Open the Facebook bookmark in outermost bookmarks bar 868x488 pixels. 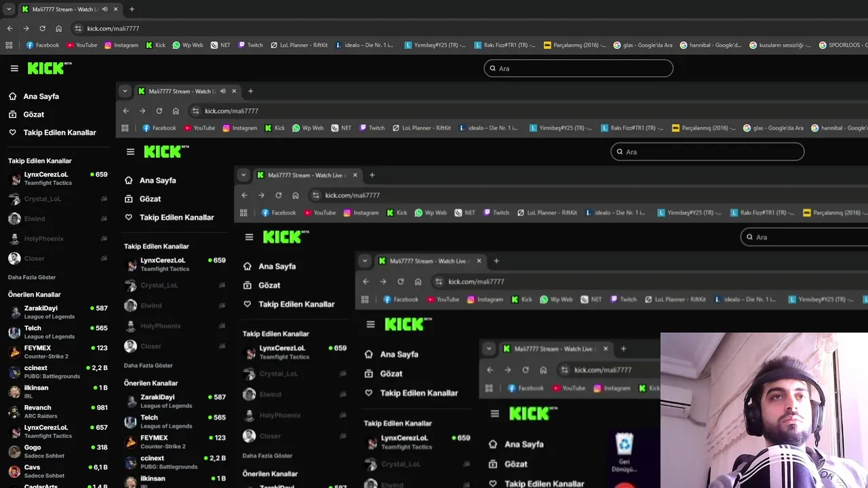[42, 45]
